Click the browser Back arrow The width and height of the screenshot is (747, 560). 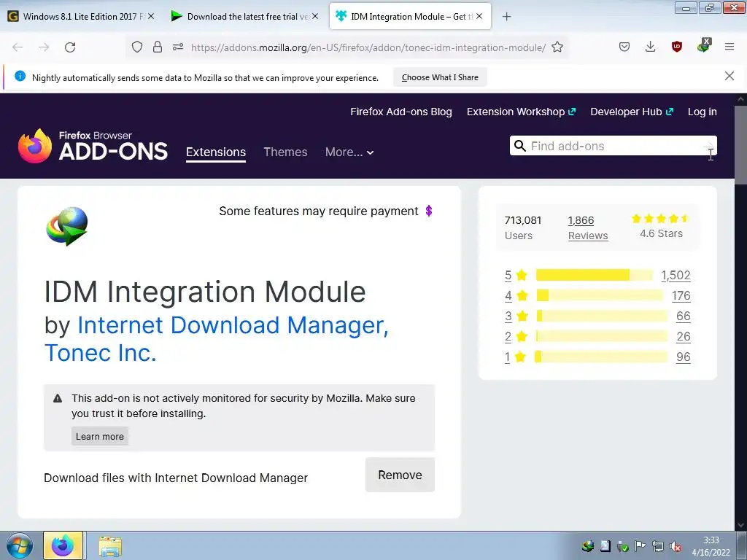pos(18,47)
